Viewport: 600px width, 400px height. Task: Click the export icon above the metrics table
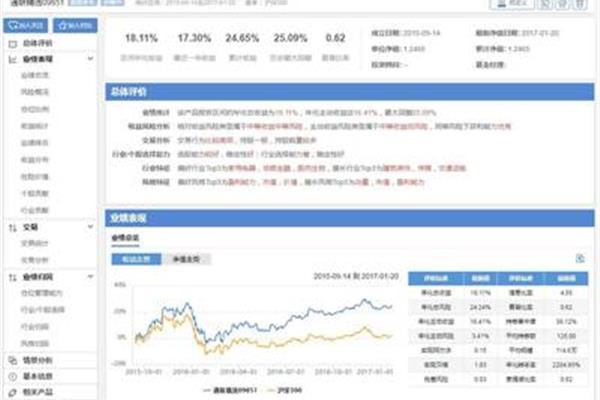point(580,258)
